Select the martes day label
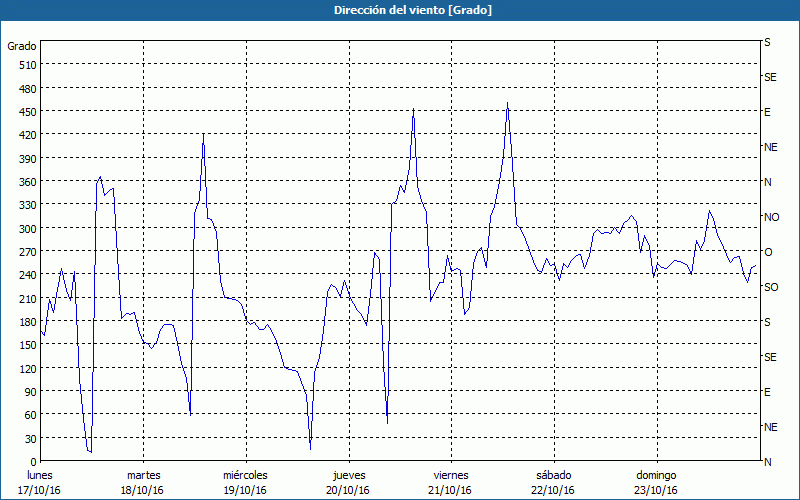Screen dimensions: 800x500 pos(143,475)
